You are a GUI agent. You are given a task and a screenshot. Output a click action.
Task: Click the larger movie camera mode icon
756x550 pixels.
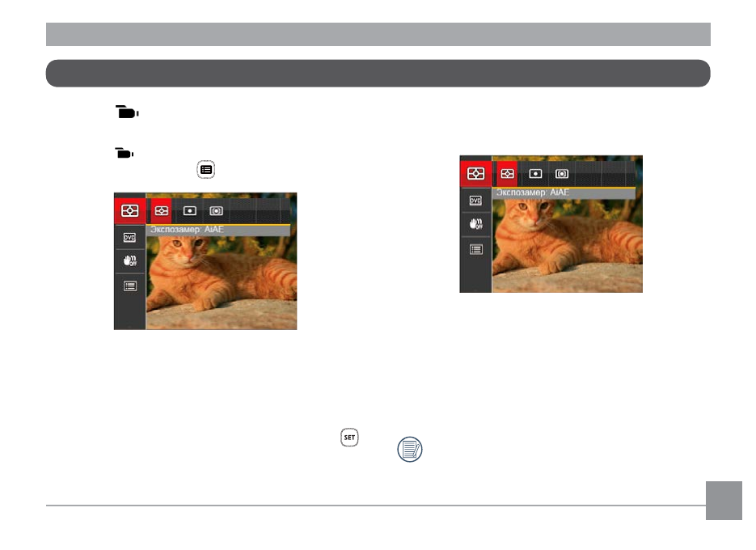coord(127,112)
